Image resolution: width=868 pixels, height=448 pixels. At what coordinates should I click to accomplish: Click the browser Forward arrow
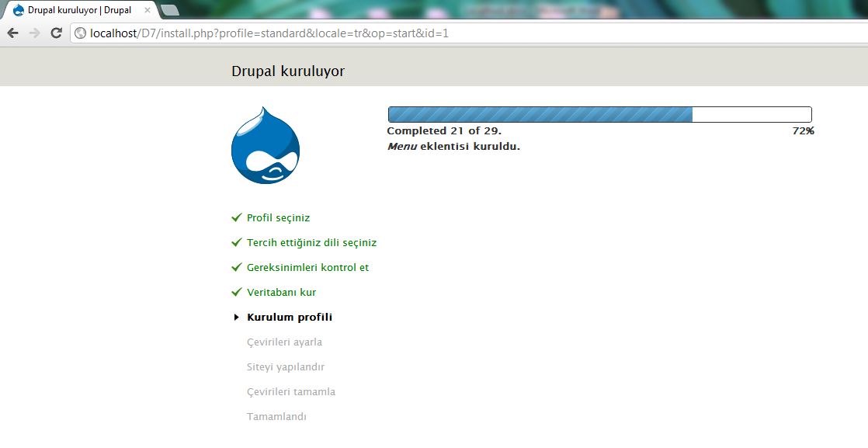coord(34,33)
